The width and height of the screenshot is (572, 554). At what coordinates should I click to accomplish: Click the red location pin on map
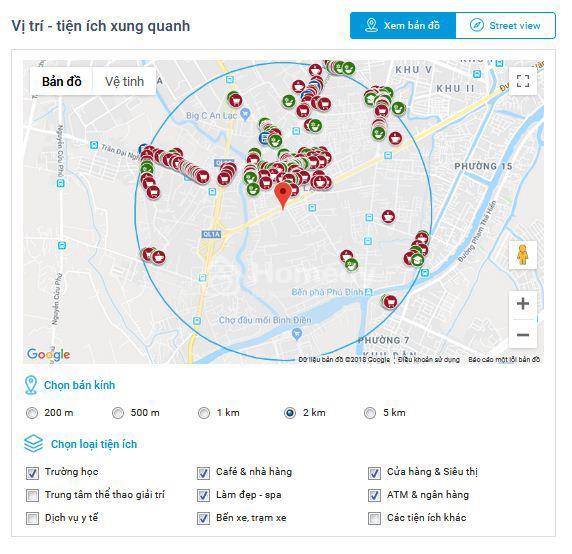[x=283, y=196]
